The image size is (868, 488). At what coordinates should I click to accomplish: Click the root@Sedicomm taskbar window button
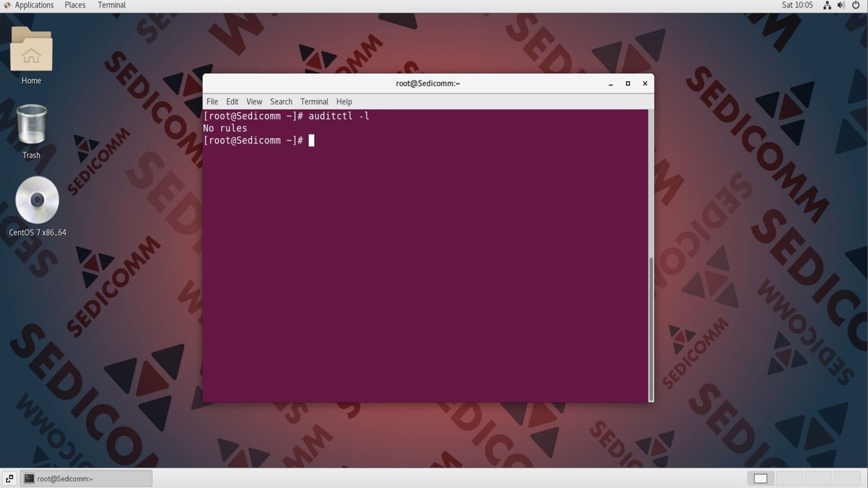(86, 479)
